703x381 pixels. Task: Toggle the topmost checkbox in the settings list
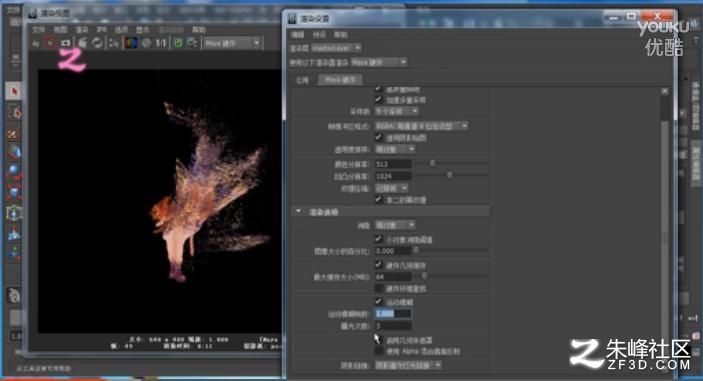[378, 89]
